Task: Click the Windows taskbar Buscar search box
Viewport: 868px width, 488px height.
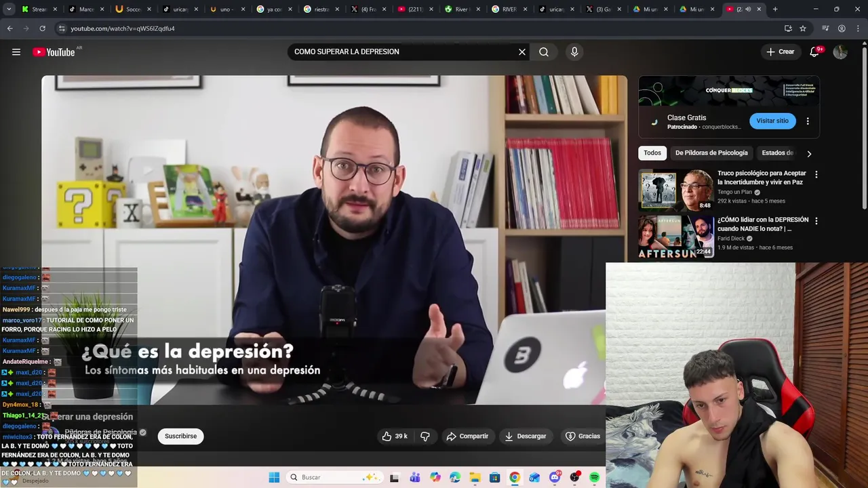Action: tap(334, 477)
